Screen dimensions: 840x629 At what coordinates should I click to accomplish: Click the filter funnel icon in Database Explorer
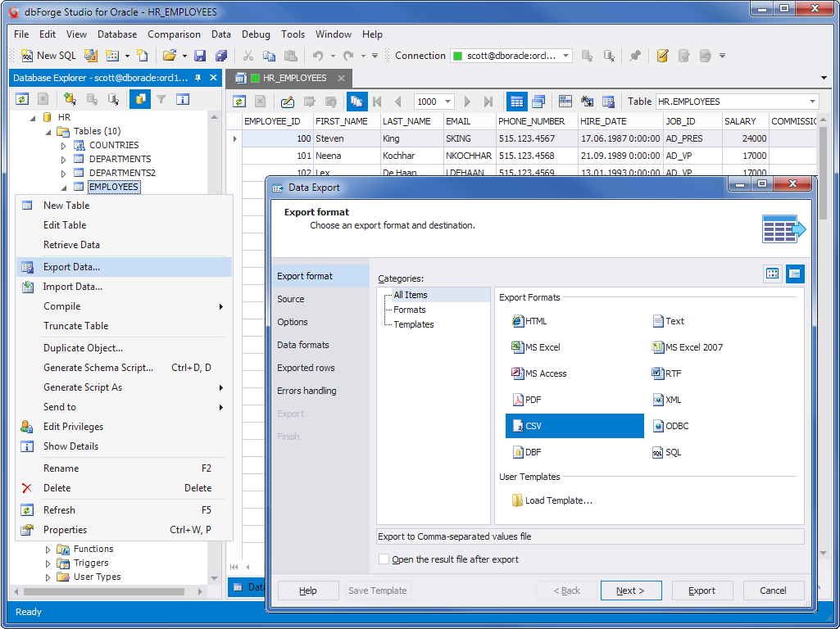tap(161, 99)
